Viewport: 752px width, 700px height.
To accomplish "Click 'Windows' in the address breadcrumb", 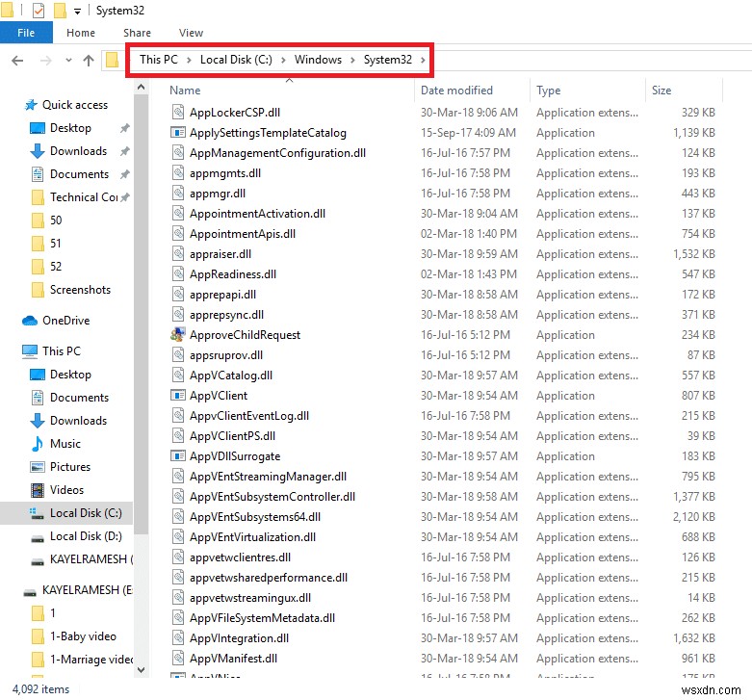I will (318, 60).
